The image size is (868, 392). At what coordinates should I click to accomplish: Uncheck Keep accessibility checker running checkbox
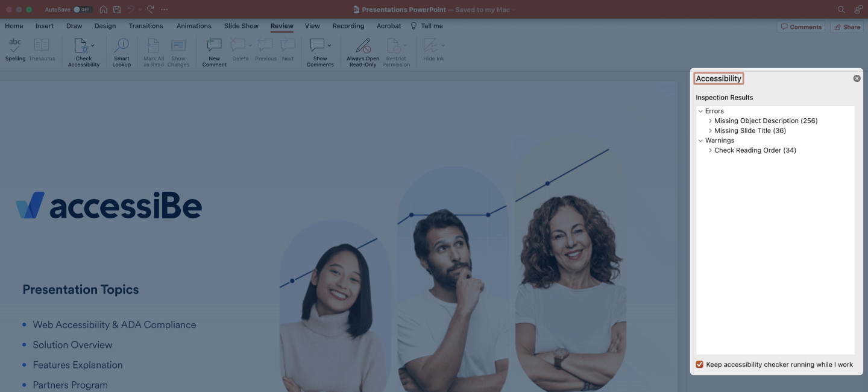(x=700, y=364)
